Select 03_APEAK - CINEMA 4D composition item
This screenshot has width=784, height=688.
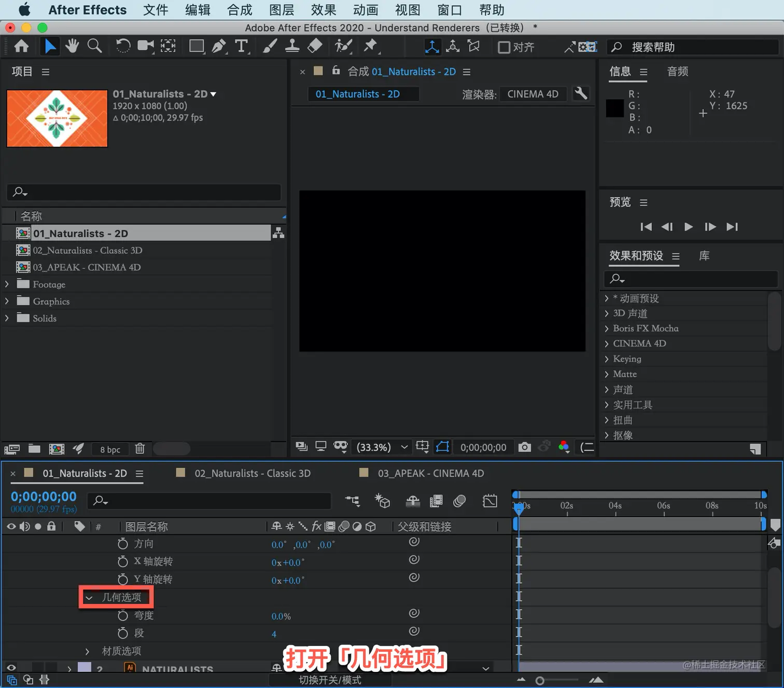pyautogui.click(x=87, y=267)
